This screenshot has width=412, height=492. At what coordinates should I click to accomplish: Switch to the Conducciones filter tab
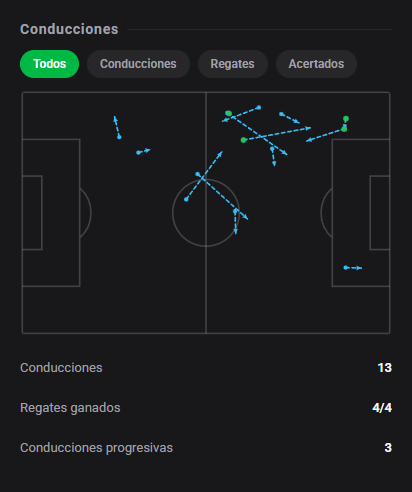tap(138, 64)
